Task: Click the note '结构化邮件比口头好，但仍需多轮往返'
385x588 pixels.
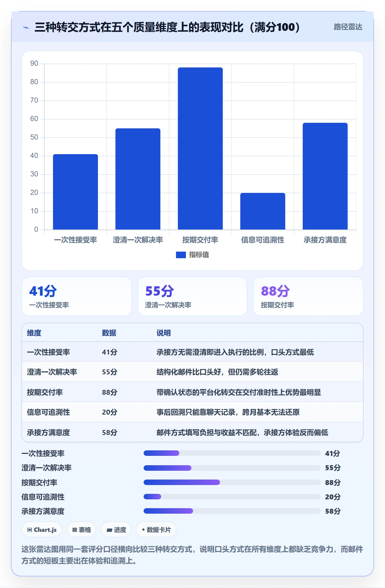Action: (217, 372)
